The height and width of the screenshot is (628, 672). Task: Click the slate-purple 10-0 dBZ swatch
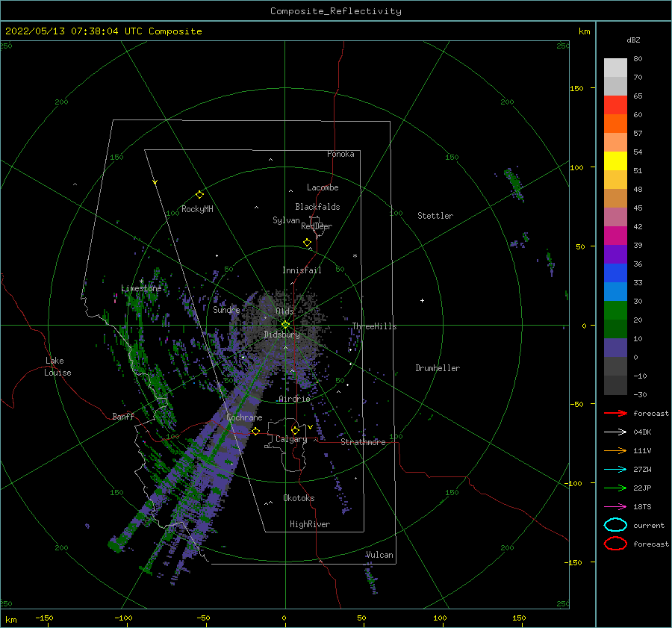click(615, 348)
